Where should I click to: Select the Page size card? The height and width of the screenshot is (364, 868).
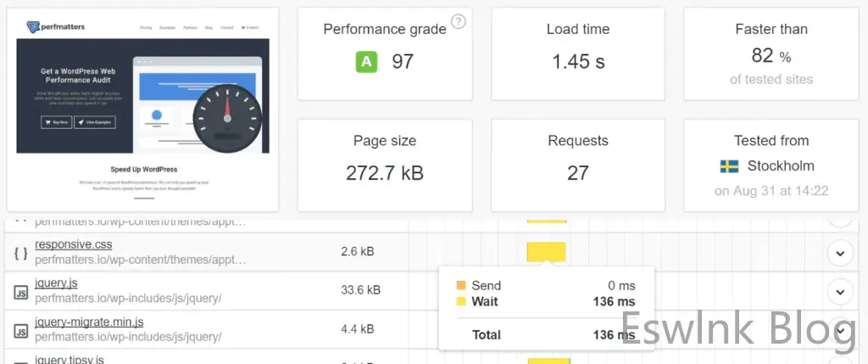pos(385,164)
